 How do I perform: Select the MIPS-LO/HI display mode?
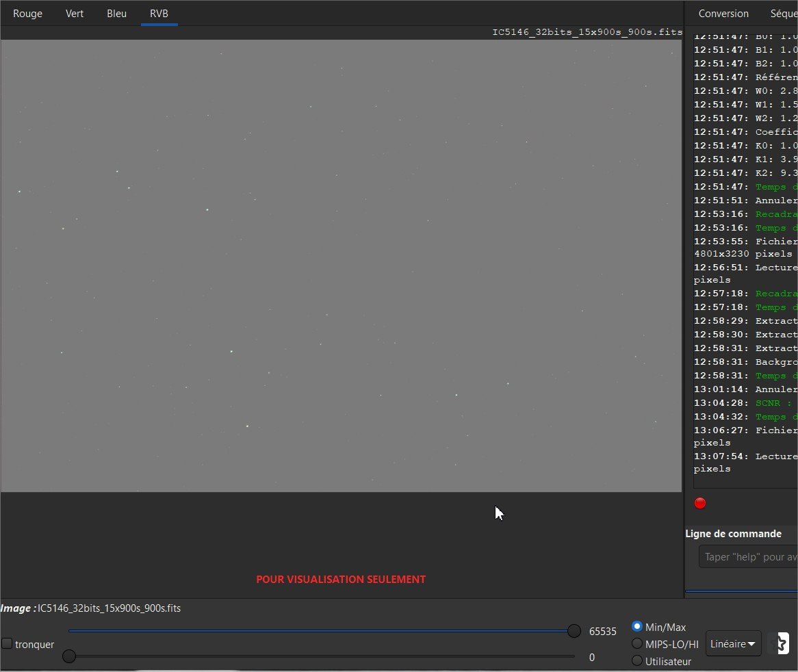tap(636, 643)
